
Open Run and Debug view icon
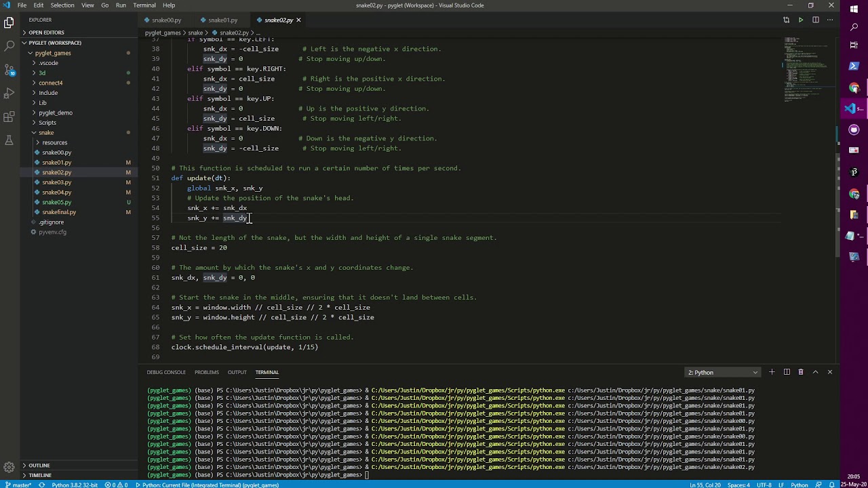[x=9, y=93]
